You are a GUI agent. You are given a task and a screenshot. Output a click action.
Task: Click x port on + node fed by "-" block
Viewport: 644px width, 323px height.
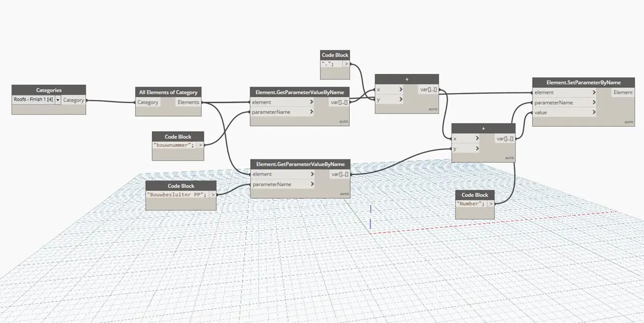(389, 89)
